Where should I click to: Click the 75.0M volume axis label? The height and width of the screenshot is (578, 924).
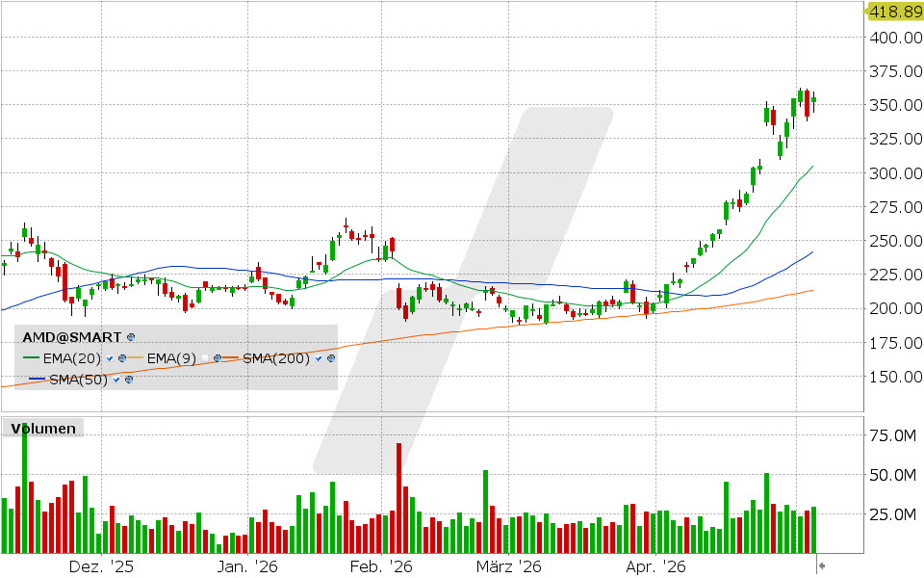tap(893, 435)
